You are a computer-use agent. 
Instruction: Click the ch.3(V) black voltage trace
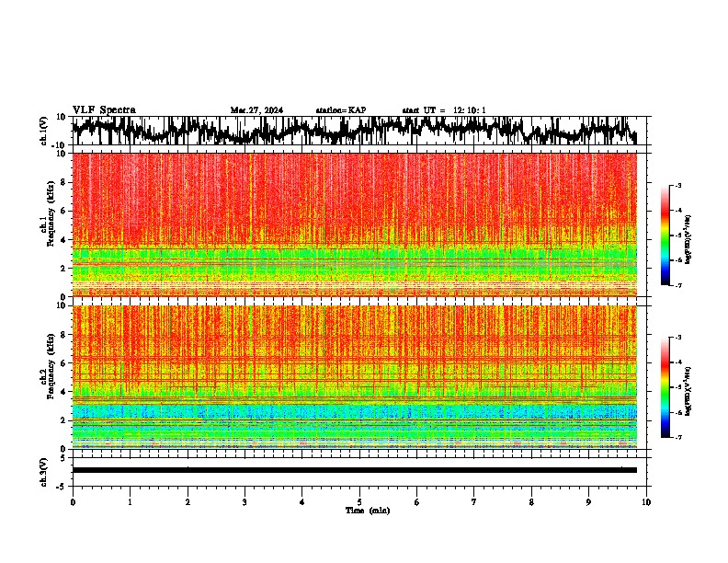pyautogui.click(x=355, y=470)
